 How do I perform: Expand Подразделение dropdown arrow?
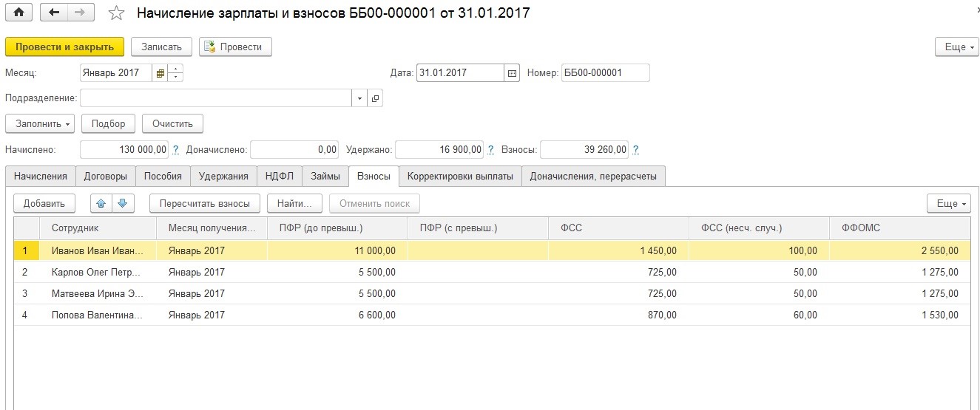(x=359, y=98)
